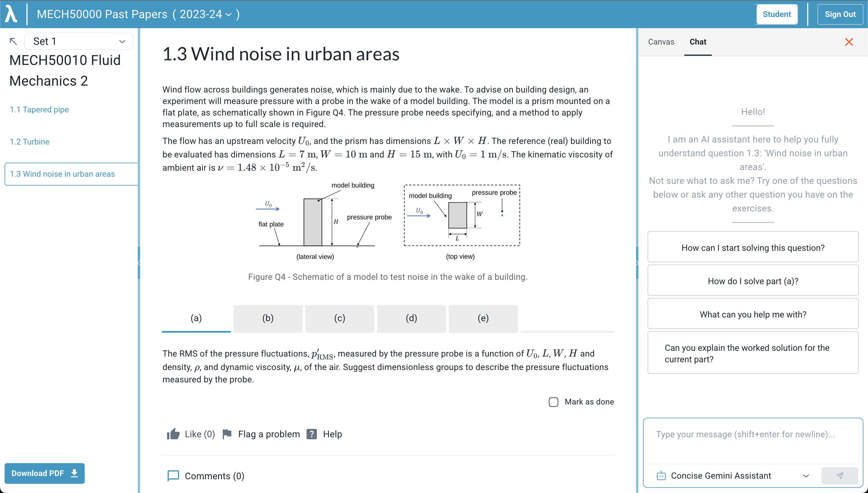Switch to the Canvas tab
Image resolution: width=868 pixels, height=493 pixels.
(661, 42)
